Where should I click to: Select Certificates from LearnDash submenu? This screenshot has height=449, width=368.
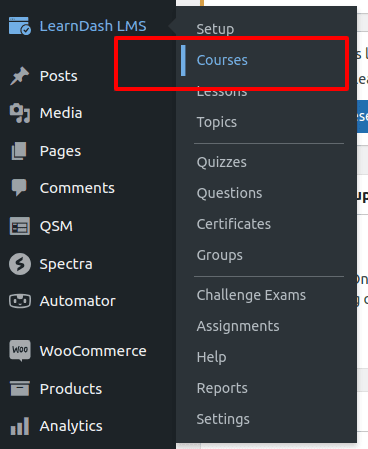(234, 224)
